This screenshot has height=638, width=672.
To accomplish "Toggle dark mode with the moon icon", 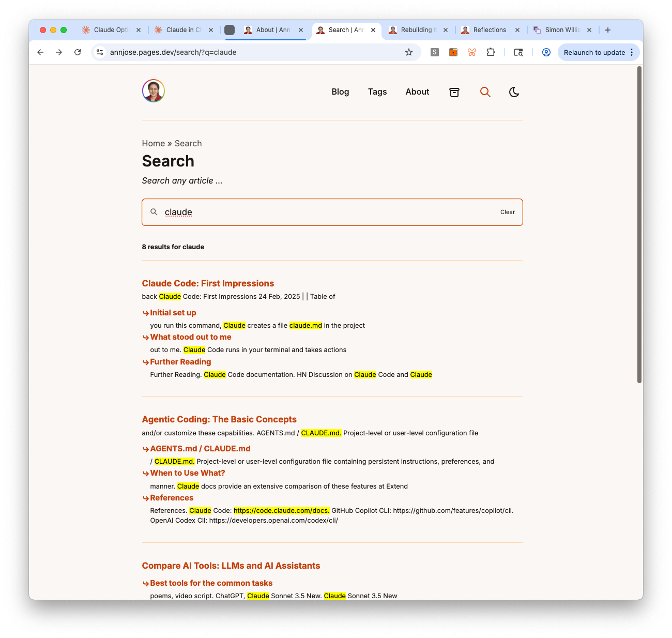I will tap(514, 92).
